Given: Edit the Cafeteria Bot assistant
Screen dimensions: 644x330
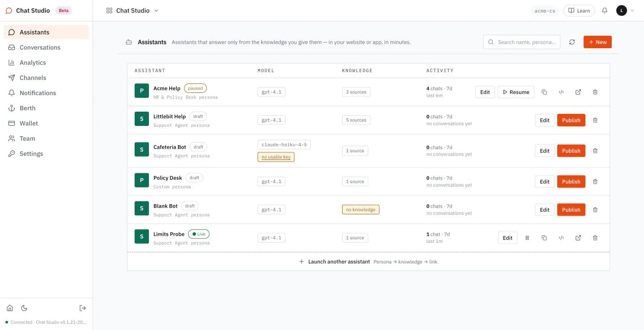Looking at the screenshot, I should pyautogui.click(x=545, y=151).
